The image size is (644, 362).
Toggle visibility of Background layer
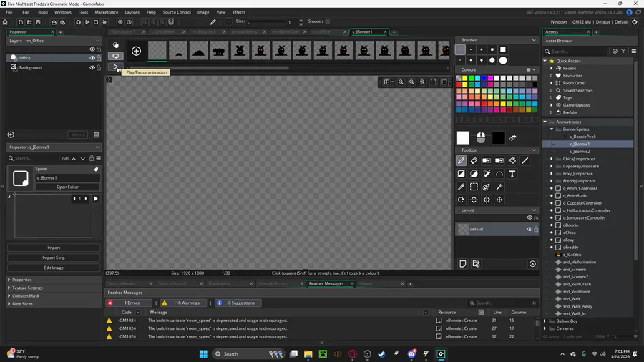(92, 68)
